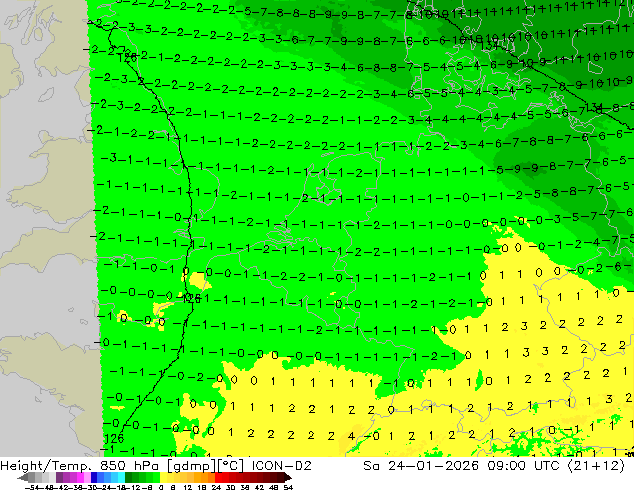Screen dimensions: 634x490
Task: Click the dark blue segment of color scale
Action: tap(94, 478)
